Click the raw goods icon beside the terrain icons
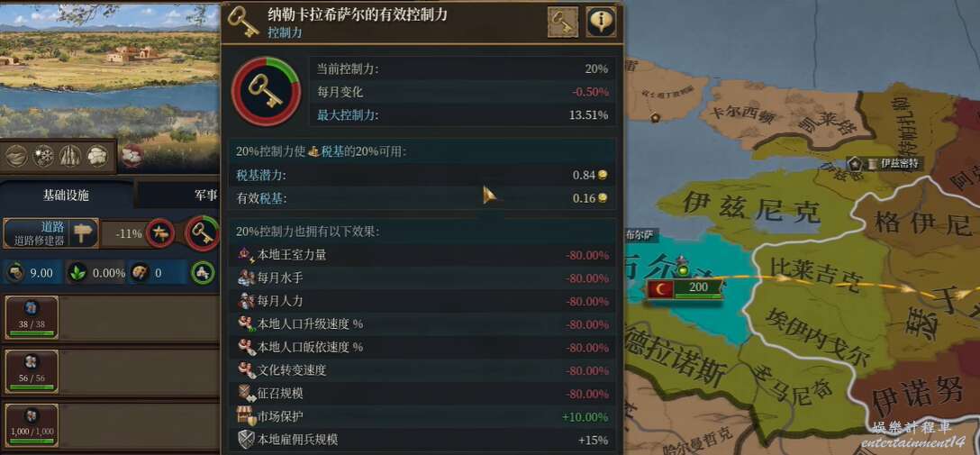The image size is (980, 455). (132, 156)
